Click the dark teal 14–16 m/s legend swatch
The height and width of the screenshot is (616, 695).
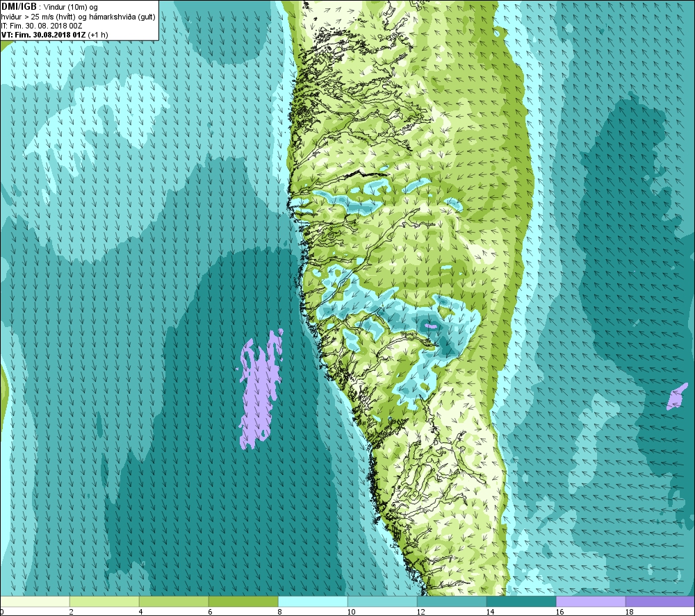pyautogui.click(x=521, y=601)
